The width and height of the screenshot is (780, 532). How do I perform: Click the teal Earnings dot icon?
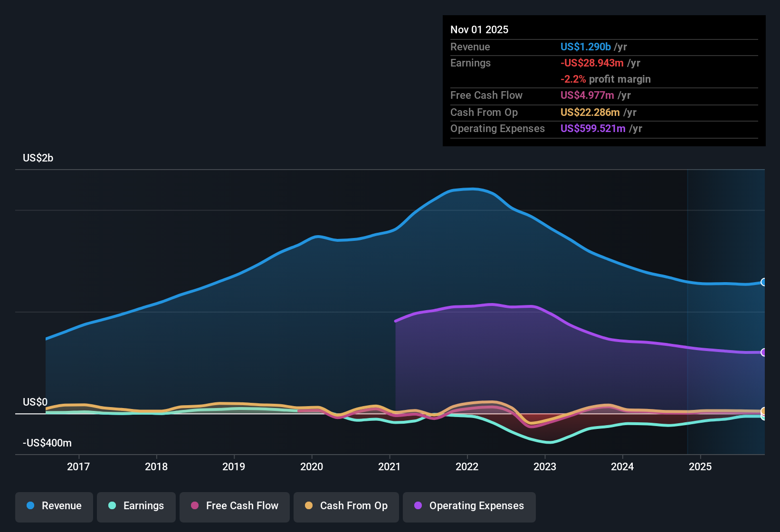click(112, 506)
